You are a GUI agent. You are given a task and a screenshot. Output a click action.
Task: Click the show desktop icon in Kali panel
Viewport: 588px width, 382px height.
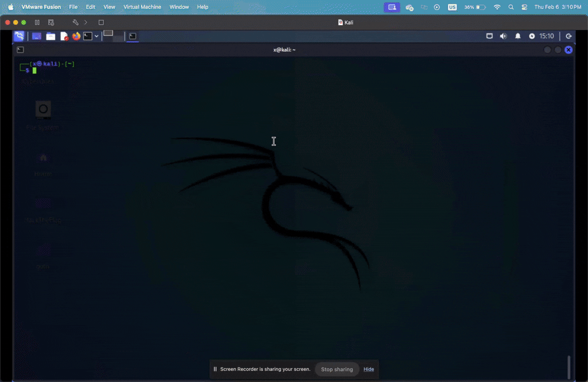36,36
